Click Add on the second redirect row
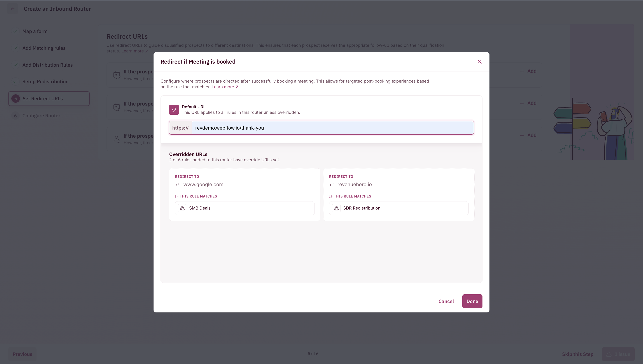 tap(528, 103)
